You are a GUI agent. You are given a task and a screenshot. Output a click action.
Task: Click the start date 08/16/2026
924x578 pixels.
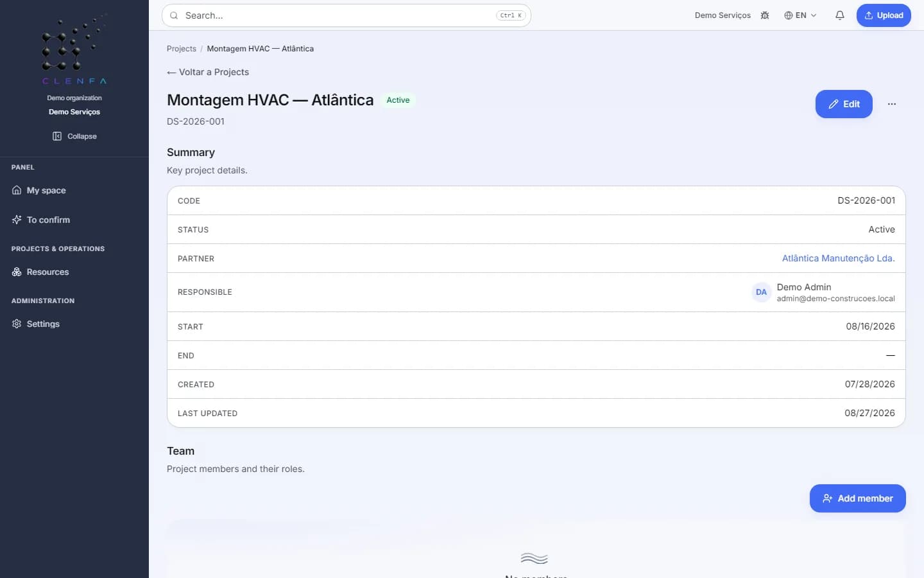(x=870, y=326)
